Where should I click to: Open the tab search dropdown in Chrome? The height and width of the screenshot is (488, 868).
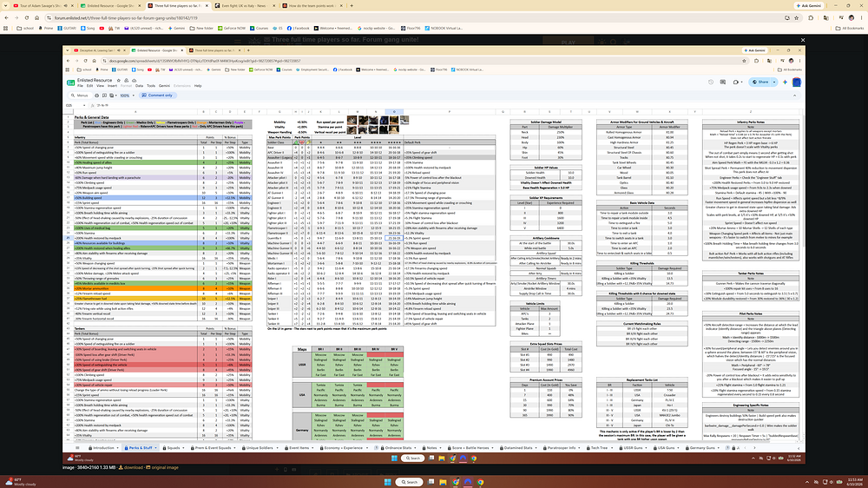(6, 5)
